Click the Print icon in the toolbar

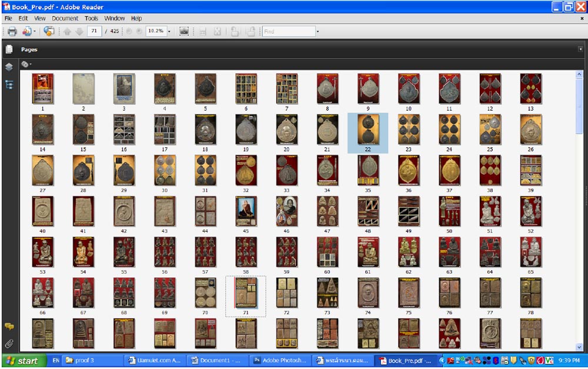[11, 31]
